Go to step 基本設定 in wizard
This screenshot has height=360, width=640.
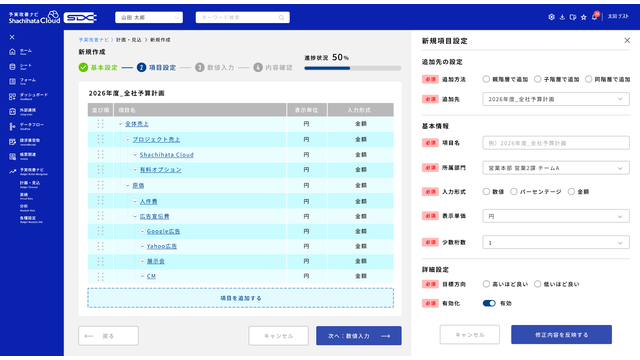[98, 67]
